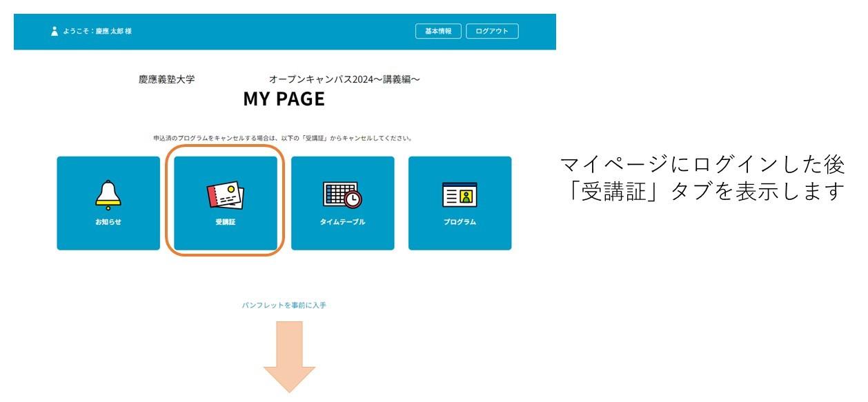This screenshot has width=868, height=402.
Task: Click the large orange down arrow
Action: click(289, 357)
